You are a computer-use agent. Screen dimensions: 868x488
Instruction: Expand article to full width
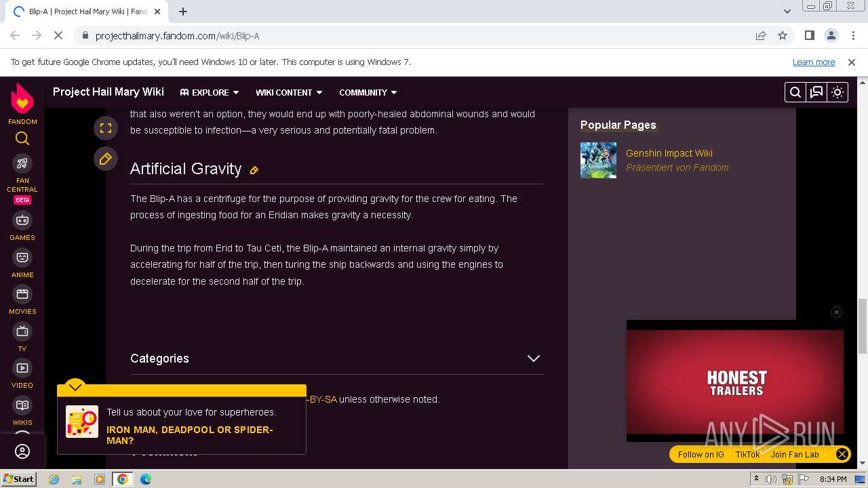106,127
